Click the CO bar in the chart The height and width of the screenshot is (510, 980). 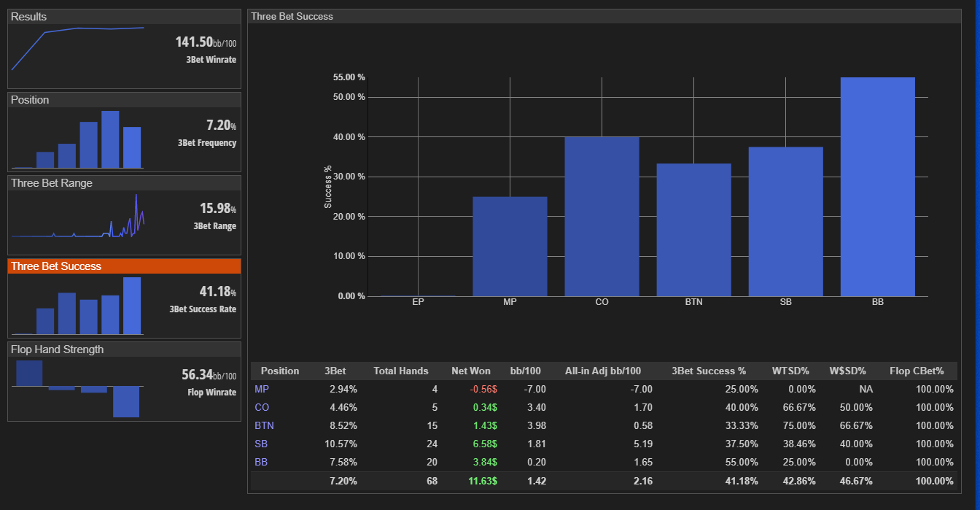coord(602,217)
